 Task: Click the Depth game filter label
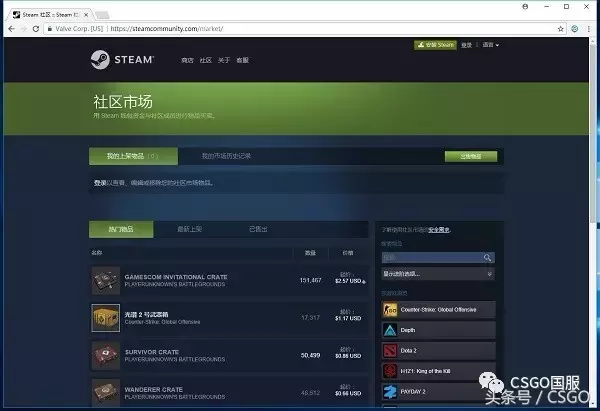408,330
